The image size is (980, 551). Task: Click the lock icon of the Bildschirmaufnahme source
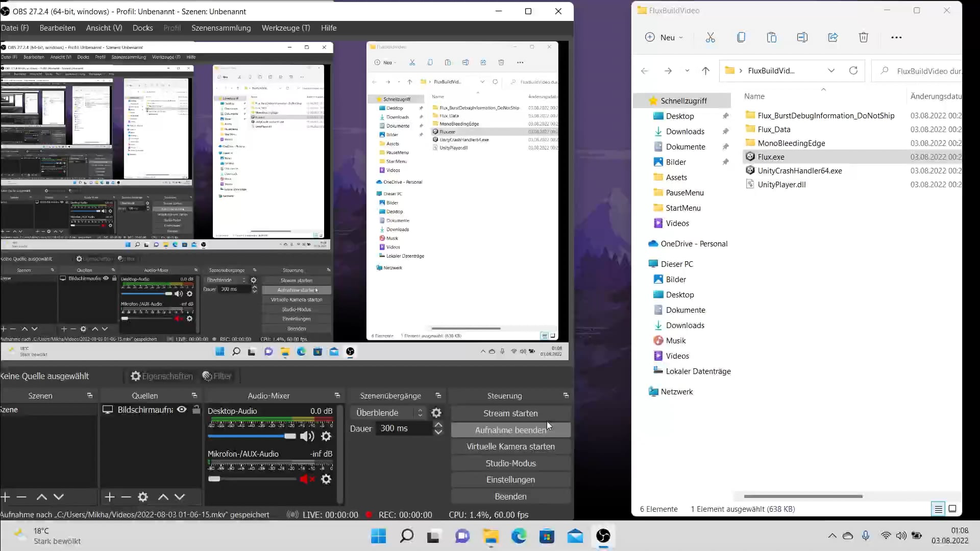click(x=196, y=410)
